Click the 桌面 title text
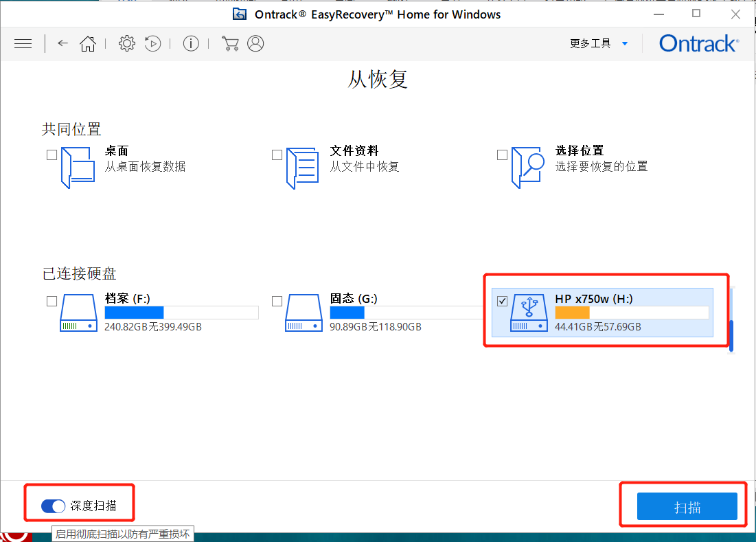 pyautogui.click(x=117, y=151)
